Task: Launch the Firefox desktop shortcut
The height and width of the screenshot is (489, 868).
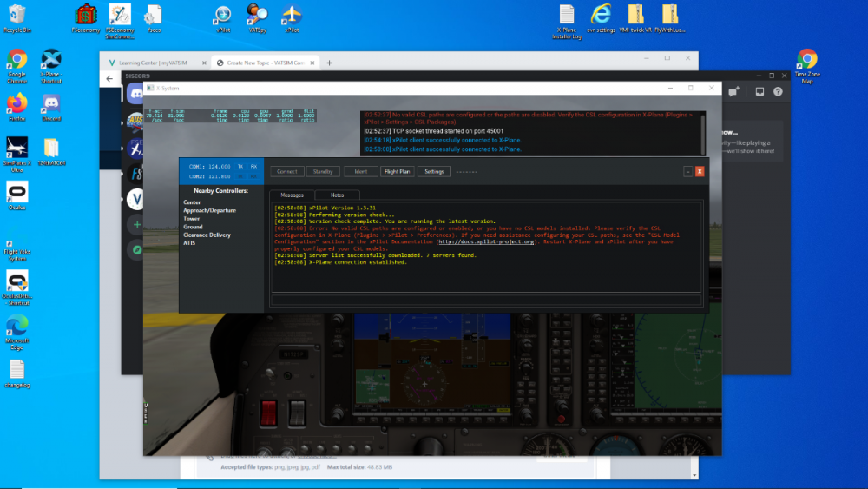Action: (x=16, y=103)
